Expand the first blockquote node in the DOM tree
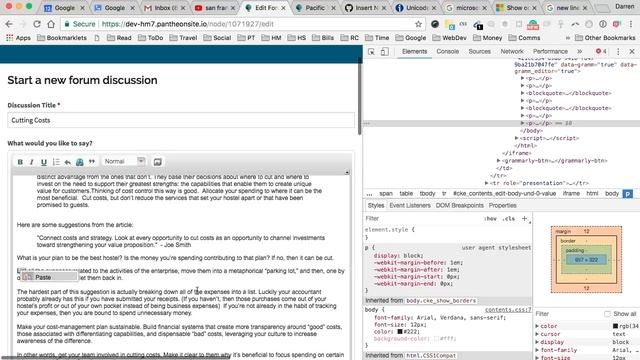The width and height of the screenshot is (640, 360). 522,93
